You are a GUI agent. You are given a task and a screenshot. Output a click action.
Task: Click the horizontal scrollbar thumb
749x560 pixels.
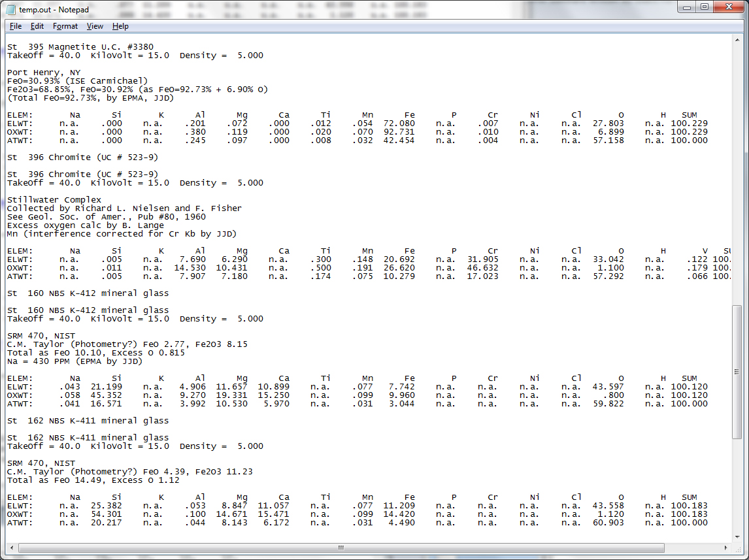(x=340, y=548)
